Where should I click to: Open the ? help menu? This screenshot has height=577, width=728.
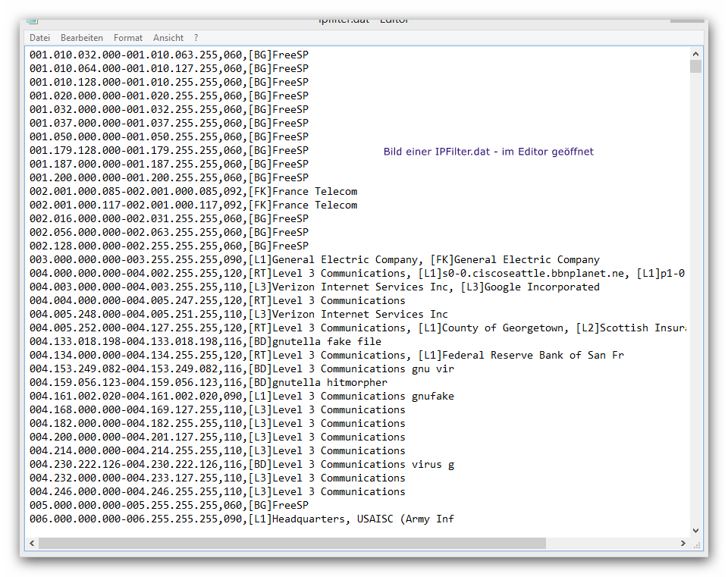[x=195, y=37]
